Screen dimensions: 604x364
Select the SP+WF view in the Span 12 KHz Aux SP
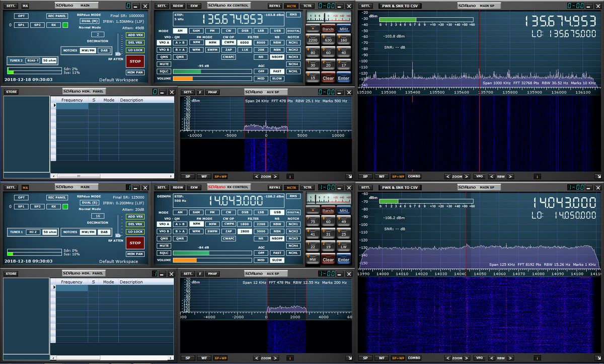[x=220, y=358]
